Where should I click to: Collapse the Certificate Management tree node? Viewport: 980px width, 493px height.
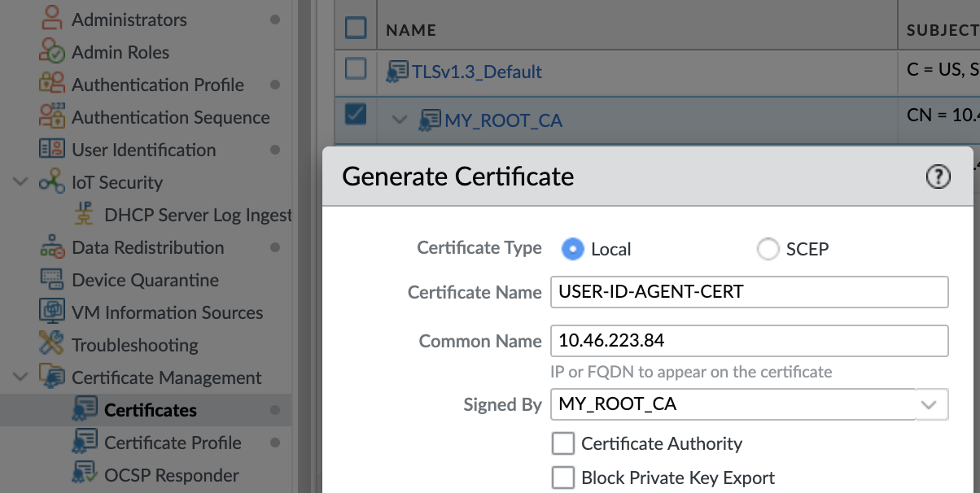pos(21,377)
